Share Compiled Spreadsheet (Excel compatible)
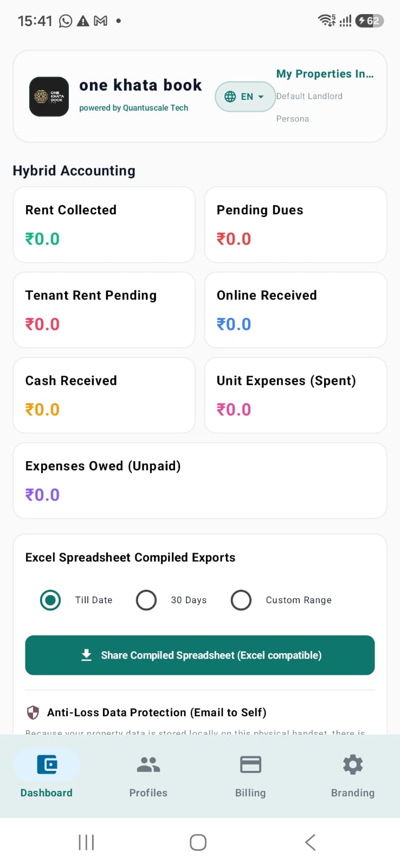This screenshot has height=868, width=400. pos(200,655)
